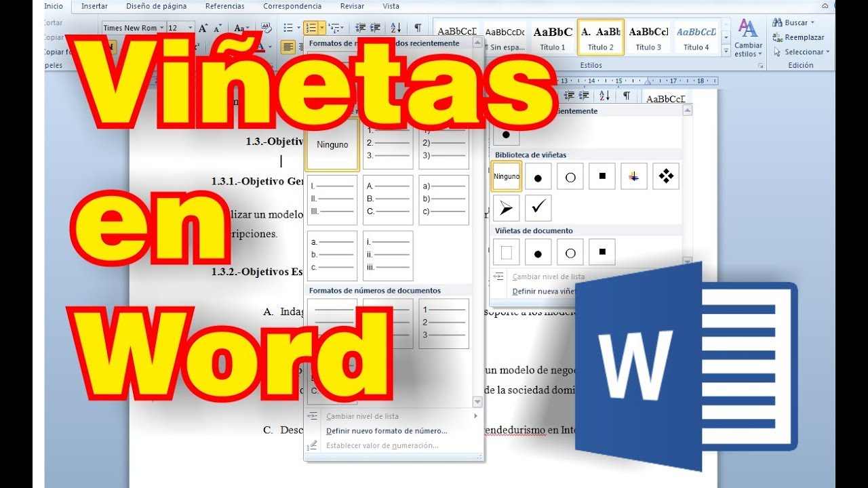
Task: Open the numbering list button in the ribbon
Action: point(311,28)
